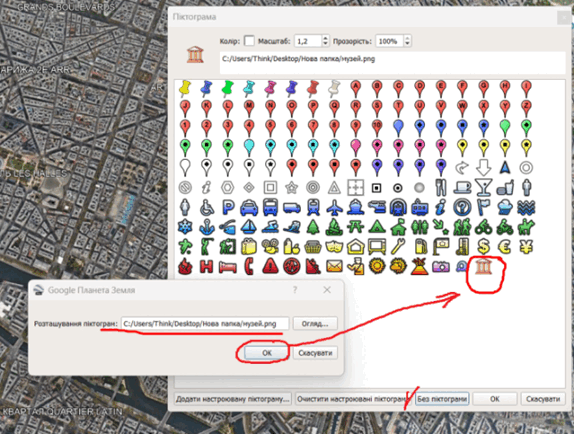Increase Масштаб with the up arrow
The width and height of the screenshot is (574, 434).
tap(325, 38)
